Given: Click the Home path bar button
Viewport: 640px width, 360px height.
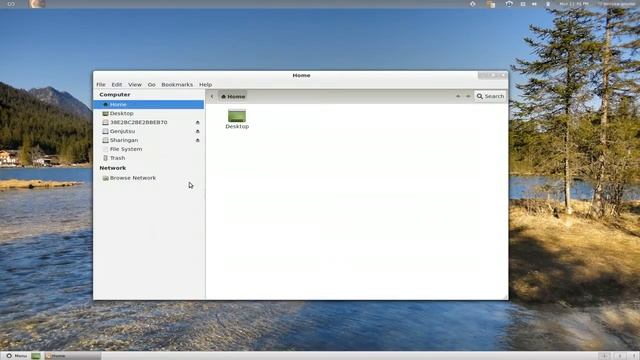Looking at the screenshot, I should coord(233,96).
